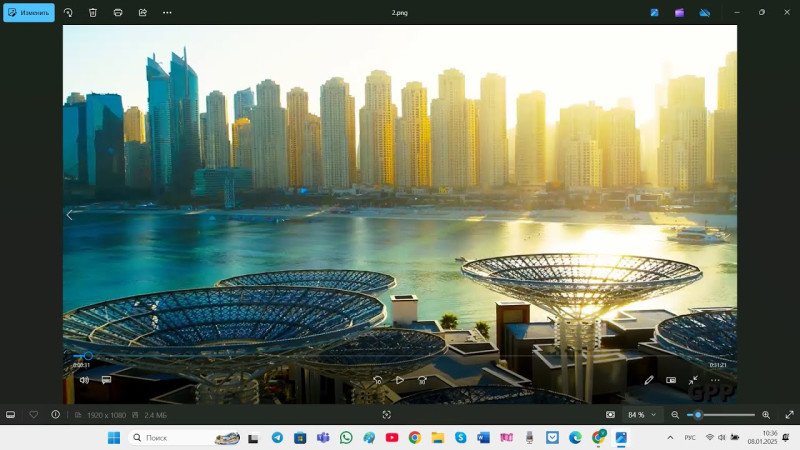The height and width of the screenshot is (450, 800).
Task: Delete the photo with trash icon
Action: click(x=93, y=13)
